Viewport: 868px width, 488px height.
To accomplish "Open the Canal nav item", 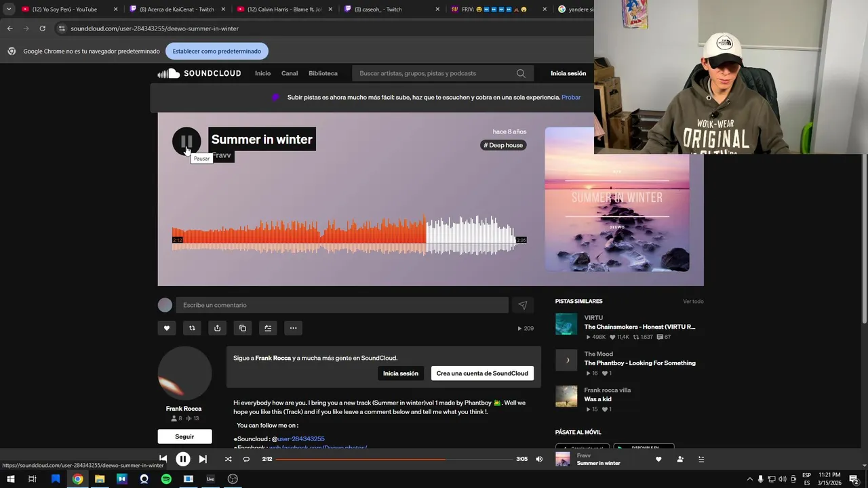I will click(x=290, y=73).
